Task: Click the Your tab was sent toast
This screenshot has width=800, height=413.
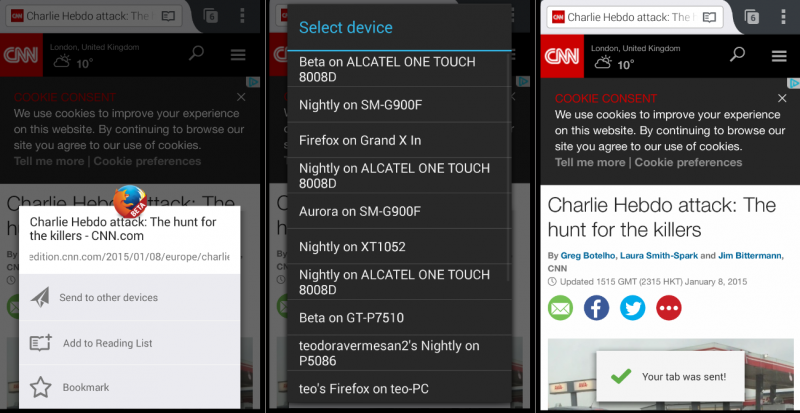Action: 669,377
